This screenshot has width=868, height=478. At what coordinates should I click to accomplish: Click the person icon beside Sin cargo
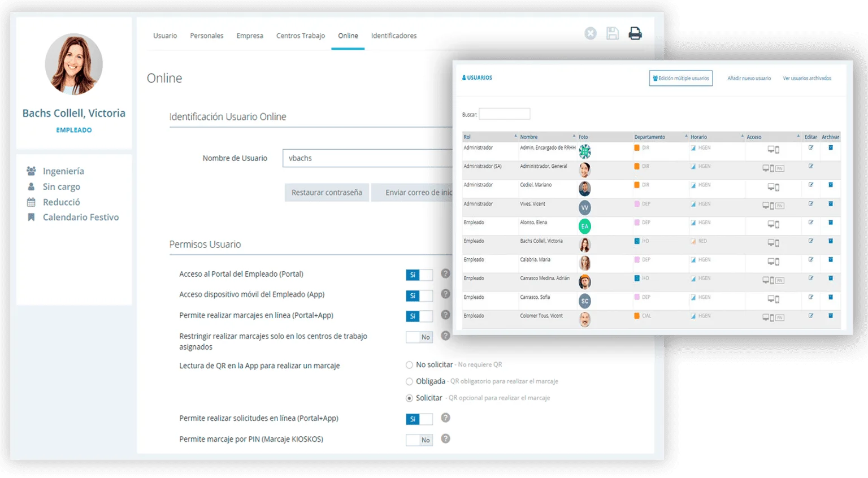click(x=31, y=186)
